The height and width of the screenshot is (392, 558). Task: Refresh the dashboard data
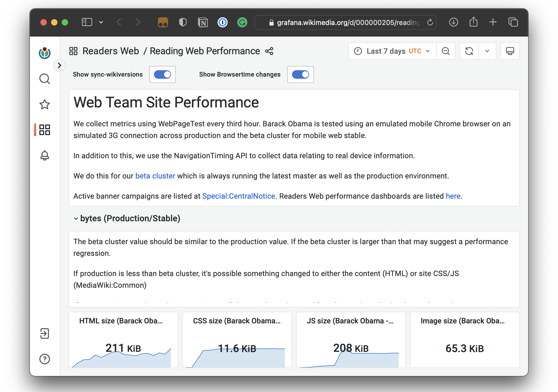point(469,51)
